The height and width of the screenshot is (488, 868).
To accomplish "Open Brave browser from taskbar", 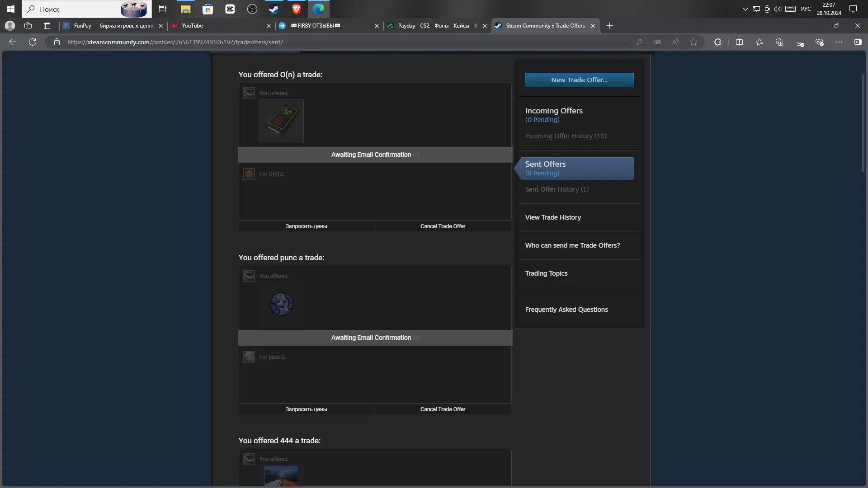I will click(296, 9).
